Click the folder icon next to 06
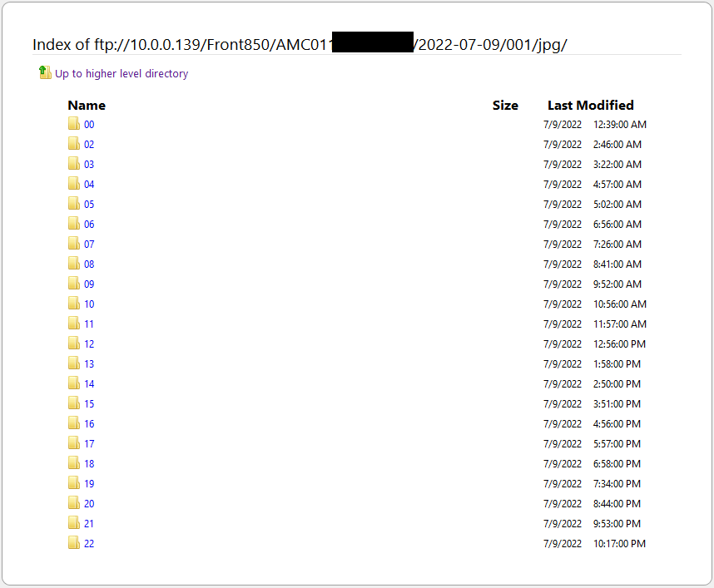The height and width of the screenshot is (588, 714). 74,224
